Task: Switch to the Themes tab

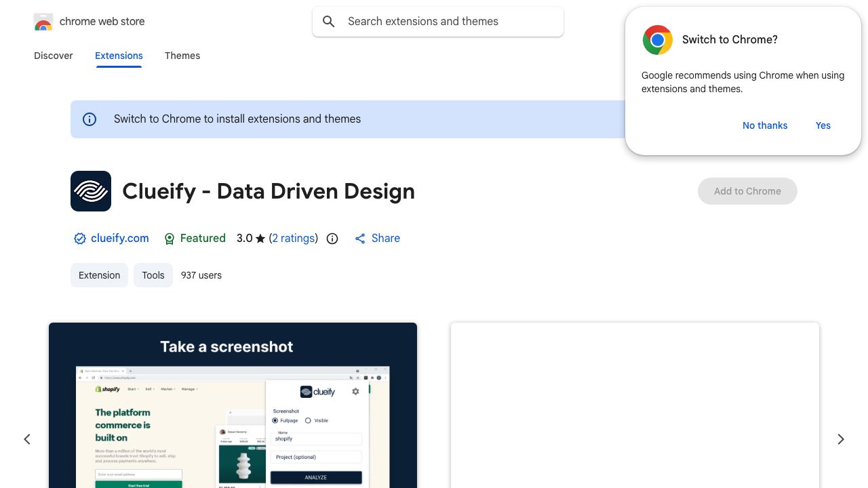Action: pos(182,56)
